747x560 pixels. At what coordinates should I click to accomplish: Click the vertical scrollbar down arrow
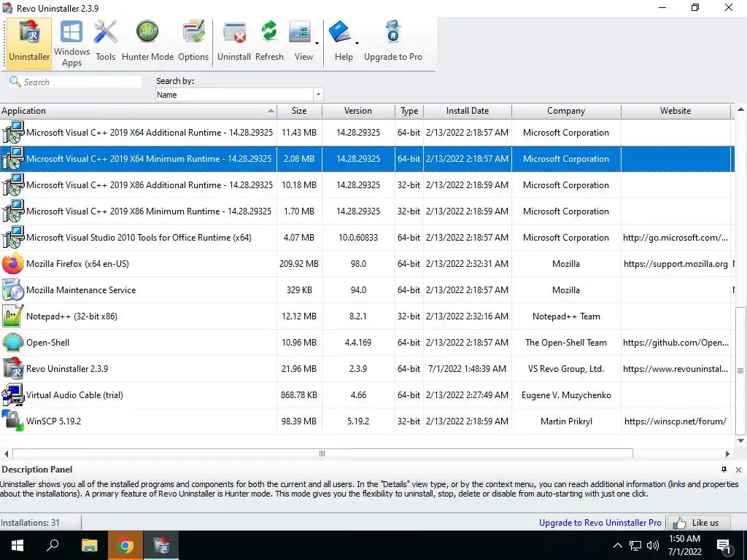pos(740,440)
